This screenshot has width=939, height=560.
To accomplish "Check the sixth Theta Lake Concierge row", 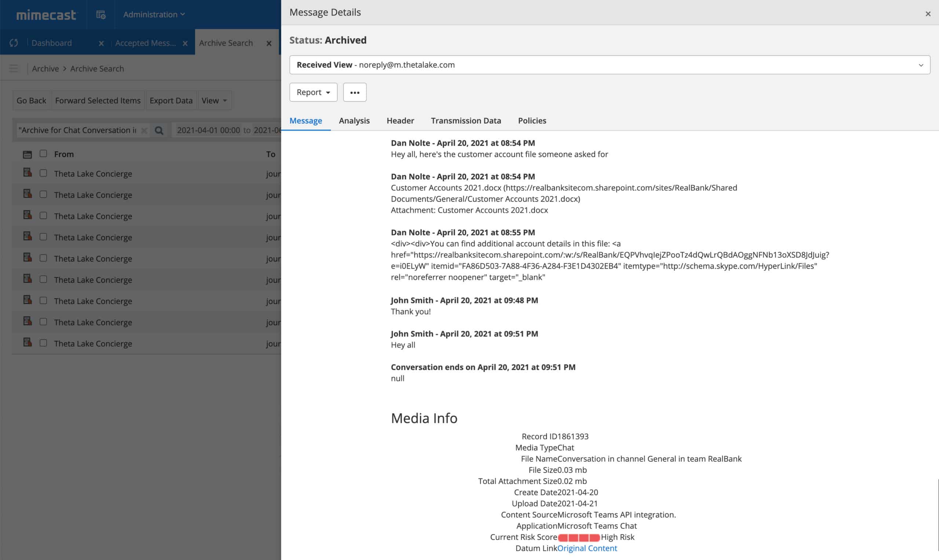I will coord(43,279).
